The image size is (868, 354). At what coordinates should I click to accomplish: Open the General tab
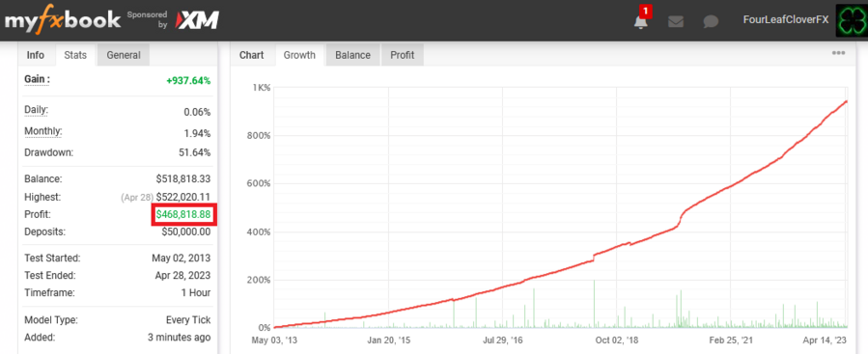click(x=124, y=55)
